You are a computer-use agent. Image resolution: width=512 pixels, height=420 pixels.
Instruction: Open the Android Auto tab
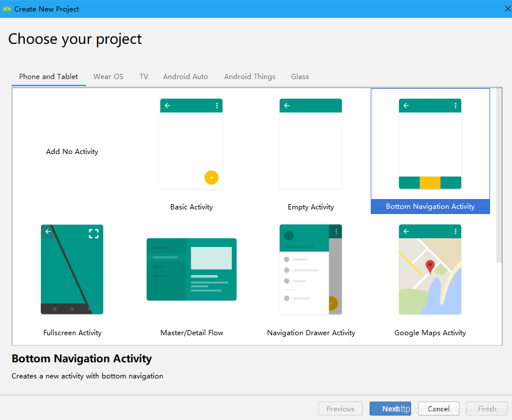click(186, 77)
